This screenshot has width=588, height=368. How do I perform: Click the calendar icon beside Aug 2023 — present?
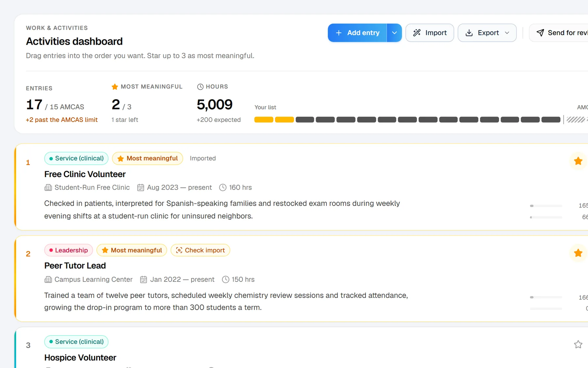coord(140,188)
